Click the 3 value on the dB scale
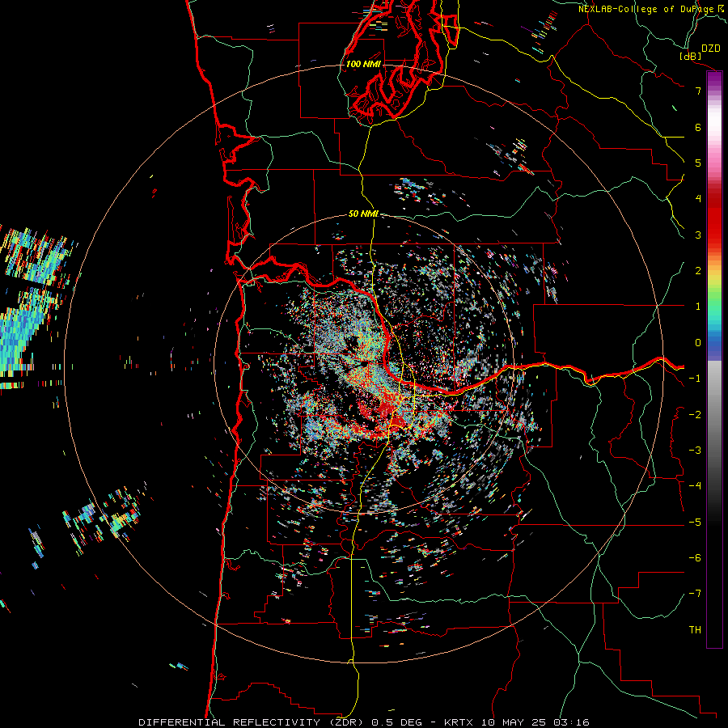This screenshot has height=728, width=728. coord(698,235)
